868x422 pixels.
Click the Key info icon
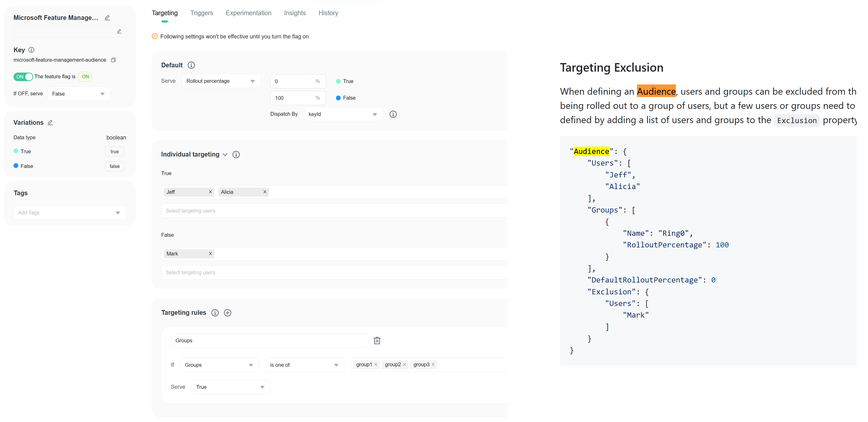click(x=31, y=50)
